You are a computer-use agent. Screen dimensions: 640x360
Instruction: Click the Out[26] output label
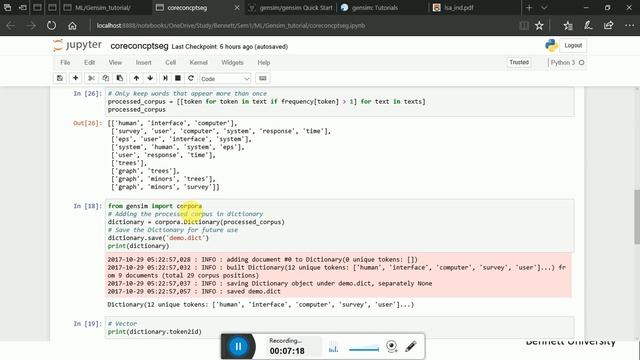87,123
